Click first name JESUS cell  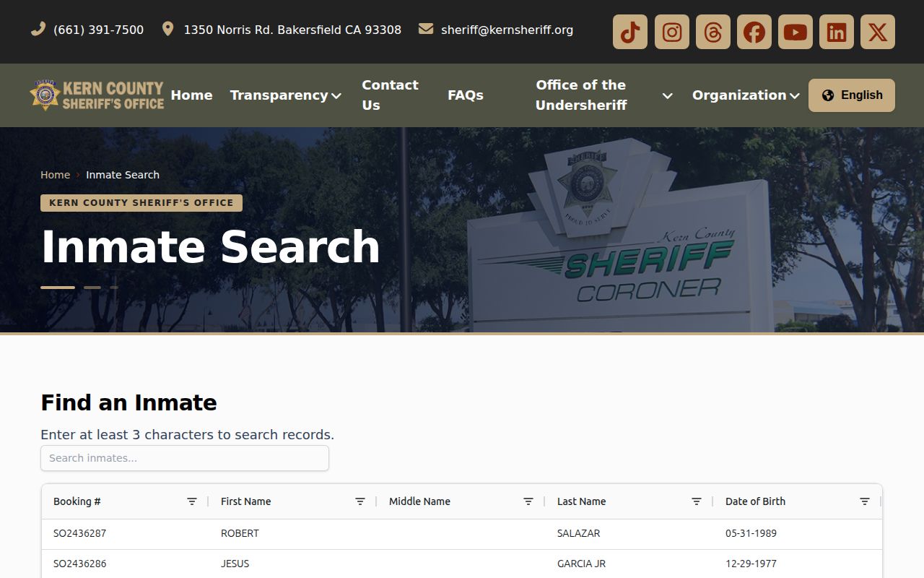[235, 564]
